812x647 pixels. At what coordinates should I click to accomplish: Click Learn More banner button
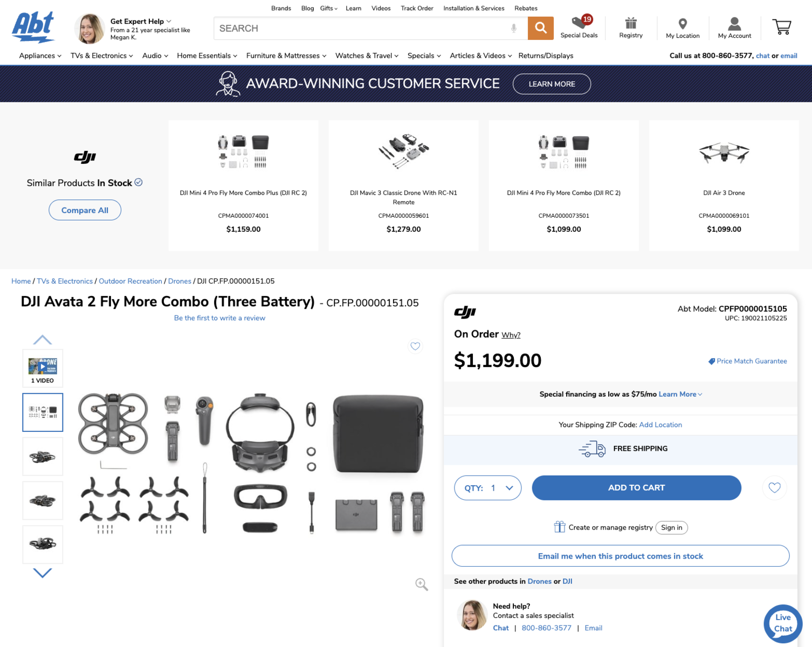(552, 84)
